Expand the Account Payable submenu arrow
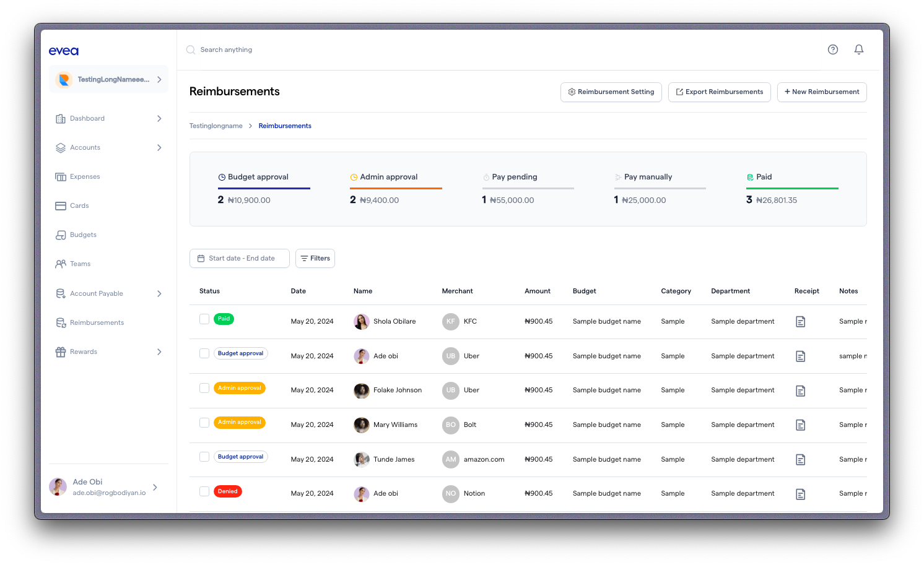This screenshot has height=565, width=924. (x=159, y=294)
